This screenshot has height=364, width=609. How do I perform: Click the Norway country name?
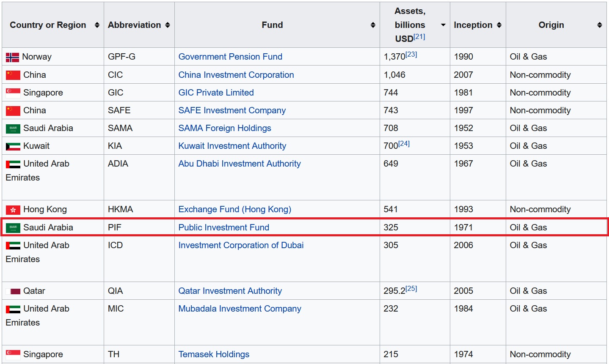tap(37, 57)
